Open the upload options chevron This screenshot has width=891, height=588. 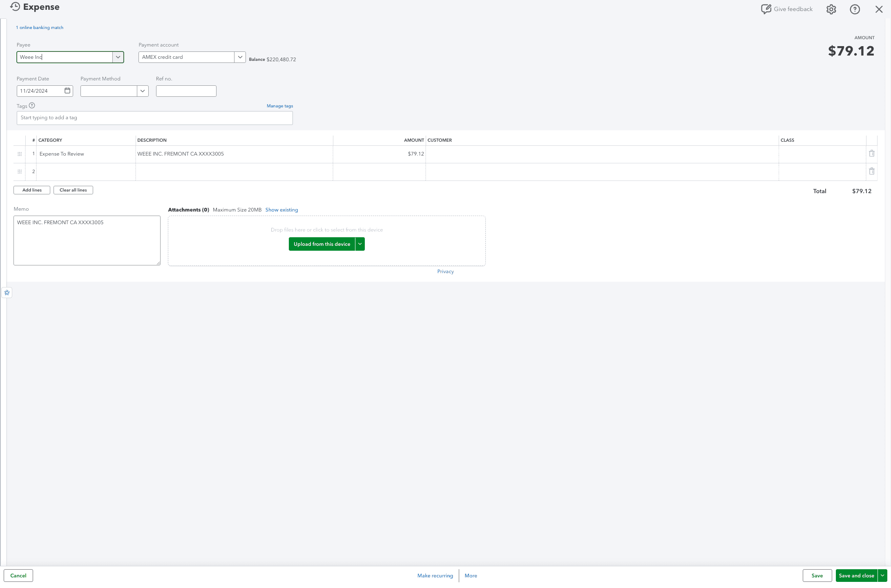[x=360, y=244]
